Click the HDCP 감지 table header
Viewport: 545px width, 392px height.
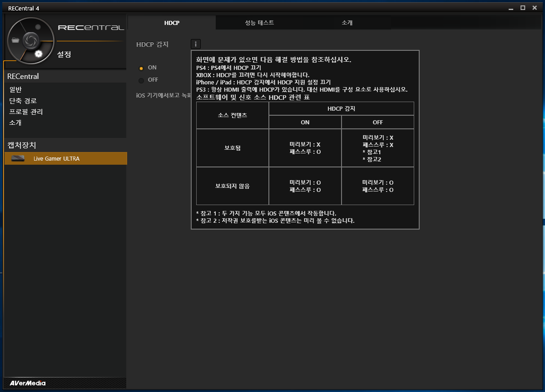[342, 108]
